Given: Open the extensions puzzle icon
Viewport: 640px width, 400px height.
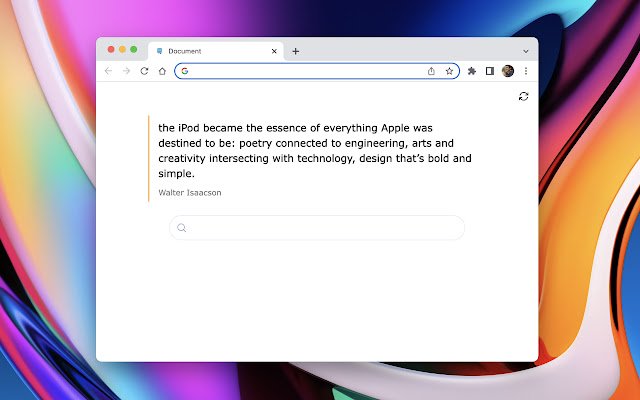Looking at the screenshot, I should click(x=472, y=71).
